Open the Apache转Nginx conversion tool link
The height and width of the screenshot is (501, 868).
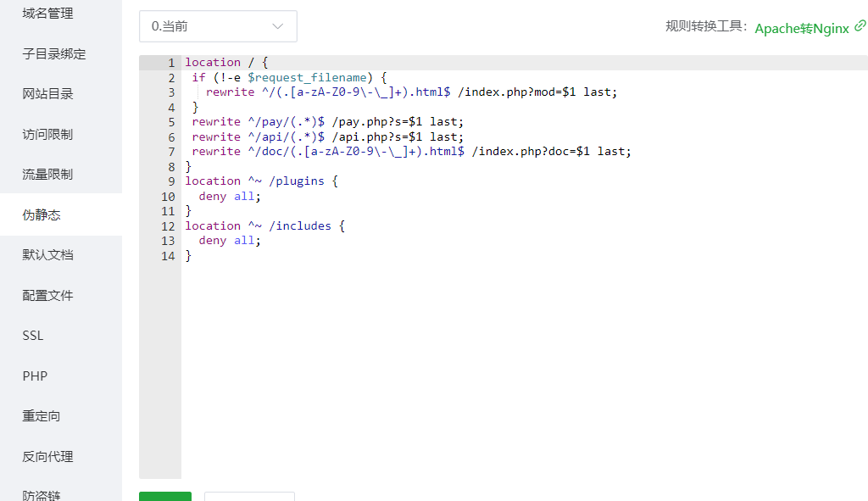point(801,28)
